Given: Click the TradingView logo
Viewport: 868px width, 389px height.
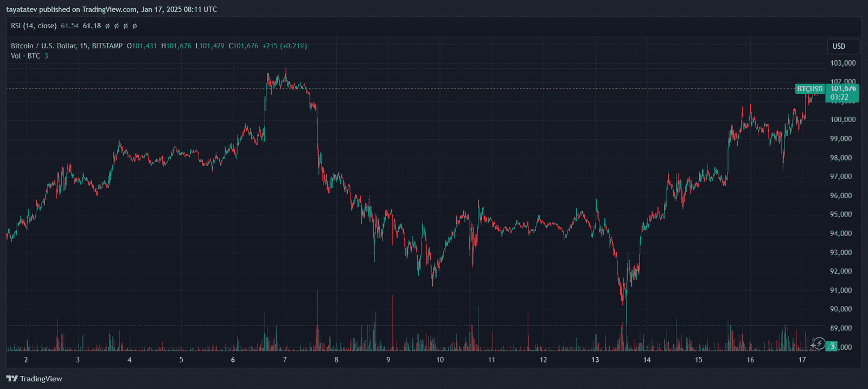Looking at the screenshot, I should click(34, 379).
